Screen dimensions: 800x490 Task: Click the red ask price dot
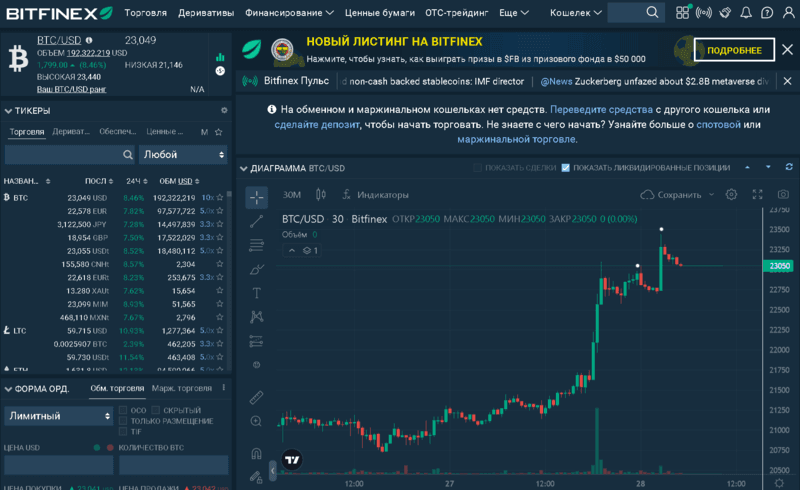pyautogui.click(x=110, y=448)
